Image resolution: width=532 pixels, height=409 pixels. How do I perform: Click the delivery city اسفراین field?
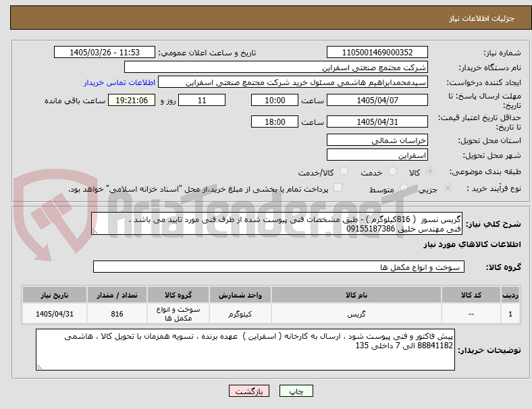(x=377, y=155)
